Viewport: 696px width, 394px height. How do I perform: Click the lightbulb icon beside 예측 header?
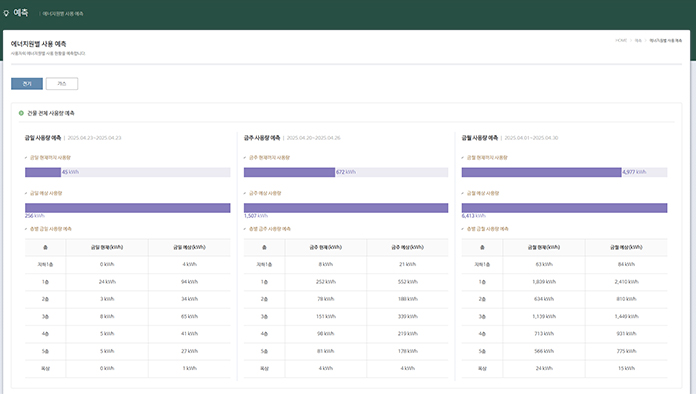pyautogui.click(x=6, y=13)
